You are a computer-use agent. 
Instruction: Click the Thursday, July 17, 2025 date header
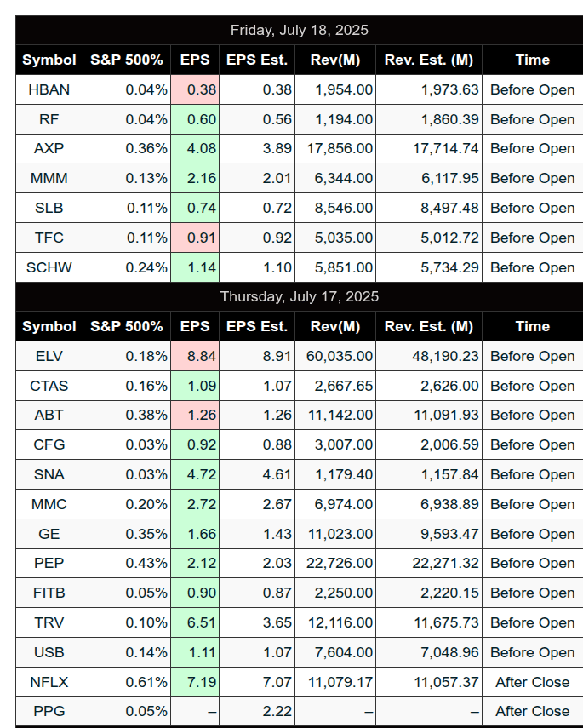pyautogui.click(x=300, y=296)
